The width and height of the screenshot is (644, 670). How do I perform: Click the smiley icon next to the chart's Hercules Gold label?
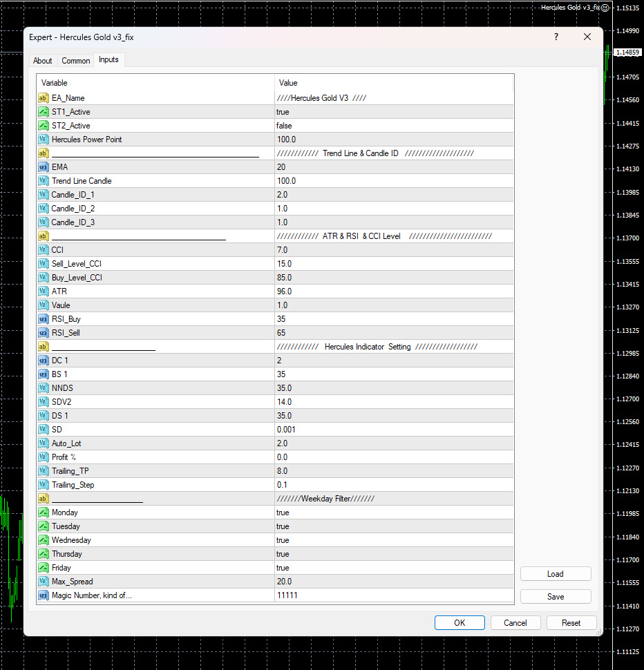[x=605, y=8]
